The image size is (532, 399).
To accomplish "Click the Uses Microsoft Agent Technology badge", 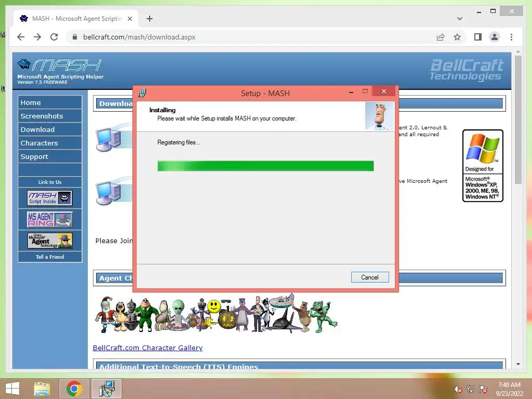I will pos(50,241).
